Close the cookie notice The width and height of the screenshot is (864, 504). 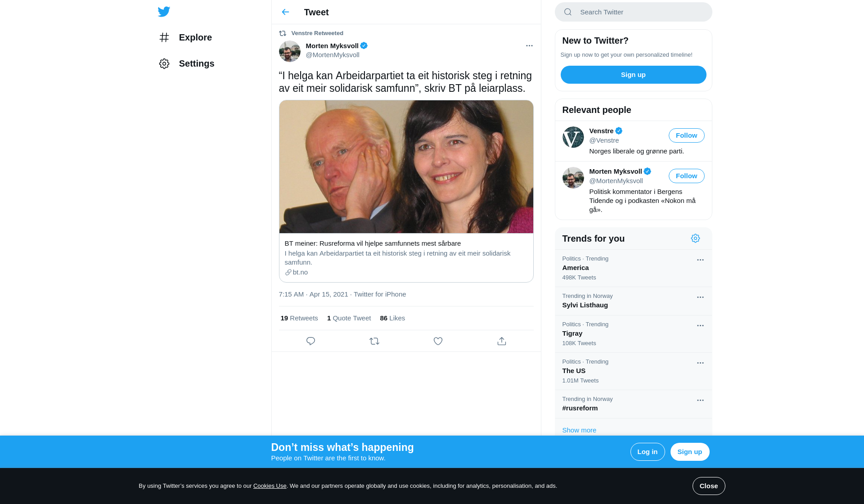[x=709, y=486]
